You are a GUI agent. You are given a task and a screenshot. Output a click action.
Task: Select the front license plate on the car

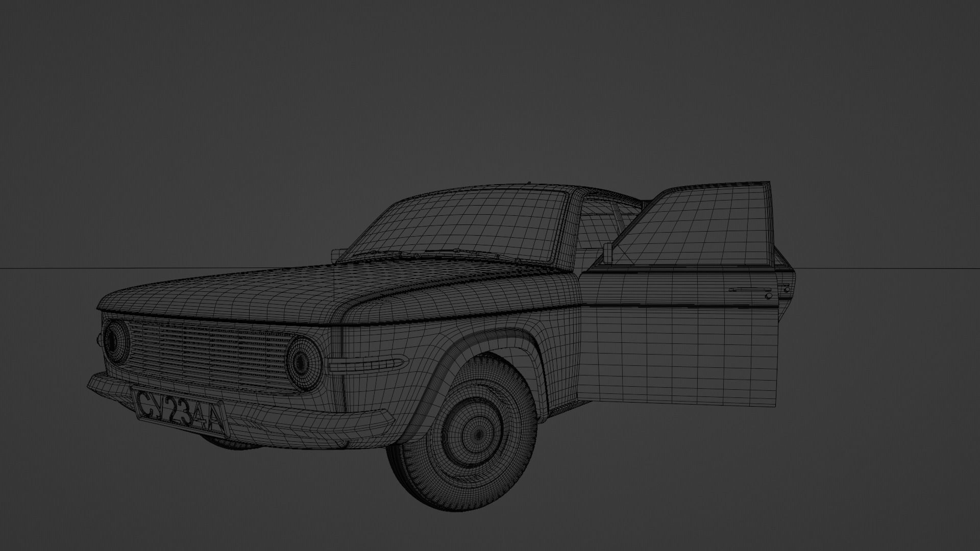pyautogui.click(x=179, y=413)
